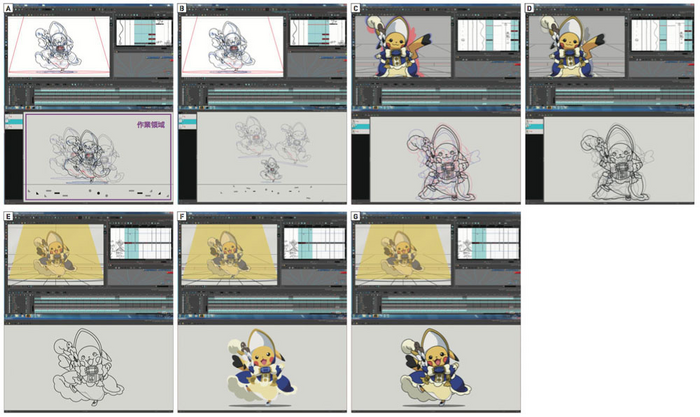
Task: Click the red and blue sketch on panel C's canvas
Action: [x=443, y=162]
